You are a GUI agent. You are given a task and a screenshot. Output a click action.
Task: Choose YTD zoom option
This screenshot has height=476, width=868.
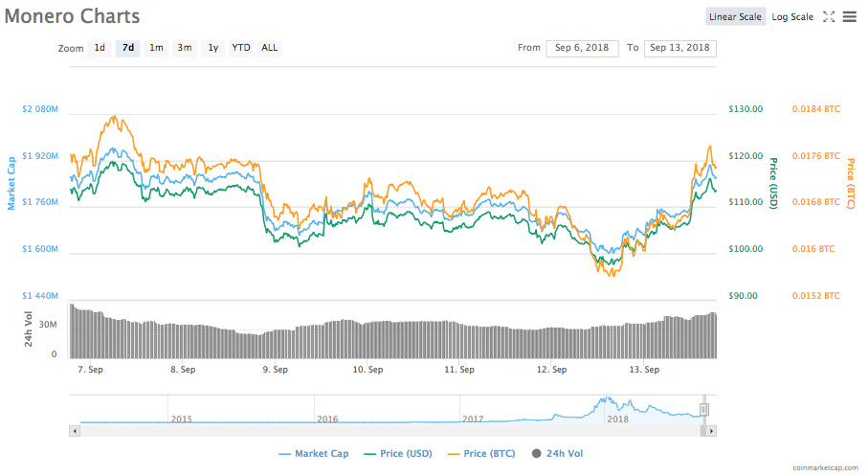click(x=241, y=48)
